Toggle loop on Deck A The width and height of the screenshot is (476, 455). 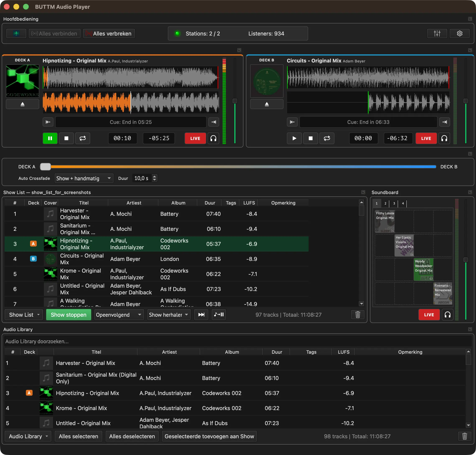point(83,138)
